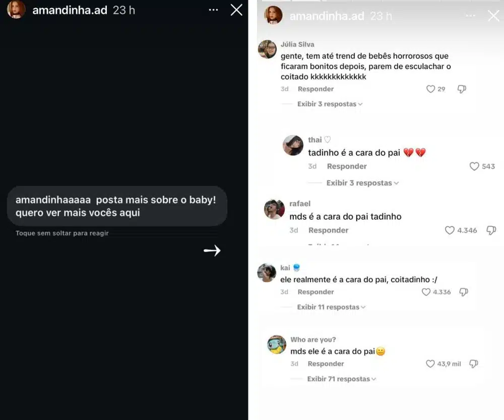Open the three-dot menu on the left story
This screenshot has width=504, height=420.
coord(213,10)
